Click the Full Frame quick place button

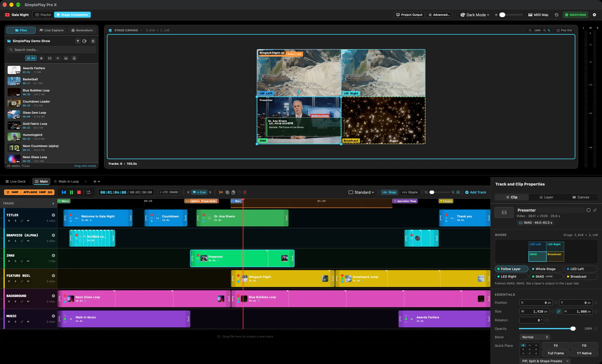click(556, 353)
